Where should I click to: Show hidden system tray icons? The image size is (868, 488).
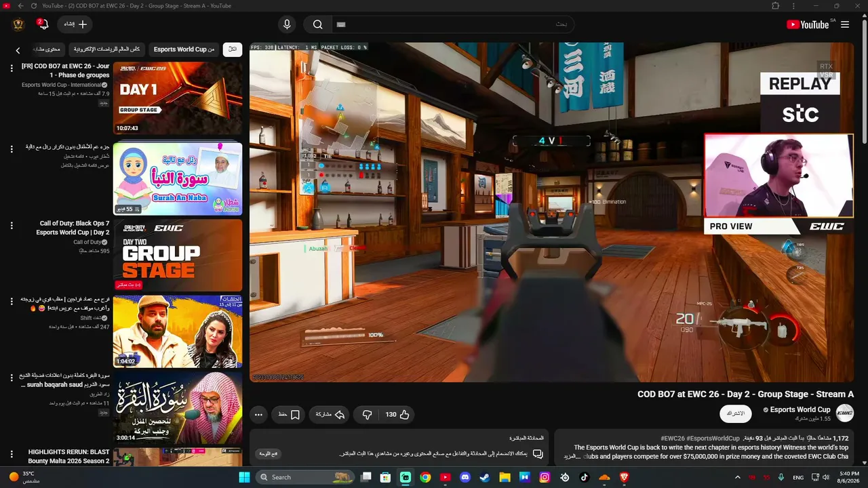pyautogui.click(x=738, y=478)
